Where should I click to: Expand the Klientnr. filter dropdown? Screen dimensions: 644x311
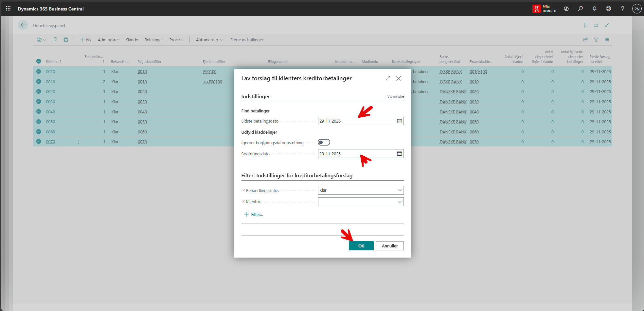400,202
